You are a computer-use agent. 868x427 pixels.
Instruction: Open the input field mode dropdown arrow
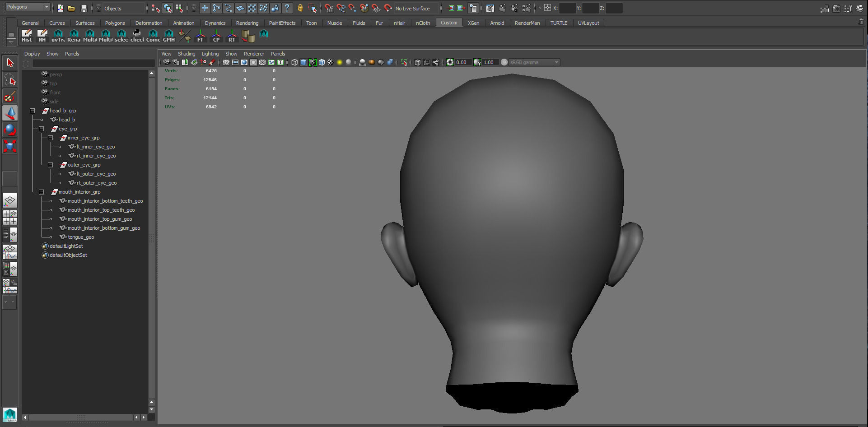click(x=541, y=8)
